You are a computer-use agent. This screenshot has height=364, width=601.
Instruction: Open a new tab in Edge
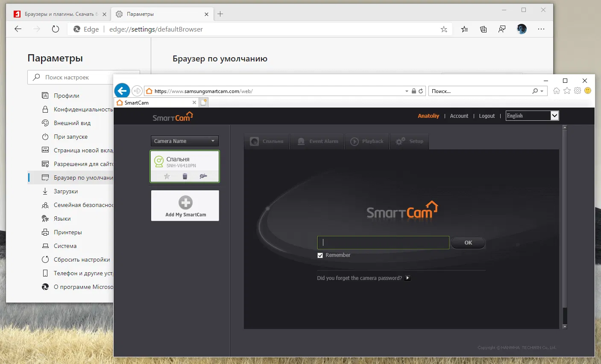coord(220,14)
